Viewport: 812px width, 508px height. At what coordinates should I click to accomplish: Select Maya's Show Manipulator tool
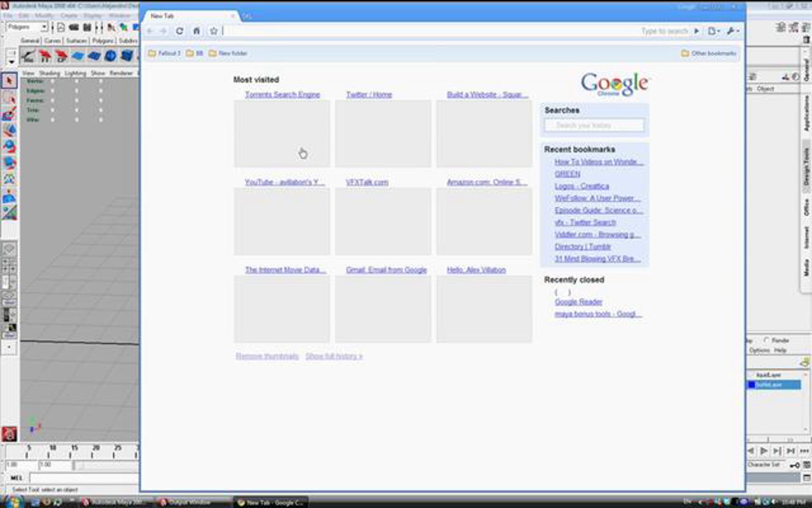click(x=9, y=212)
